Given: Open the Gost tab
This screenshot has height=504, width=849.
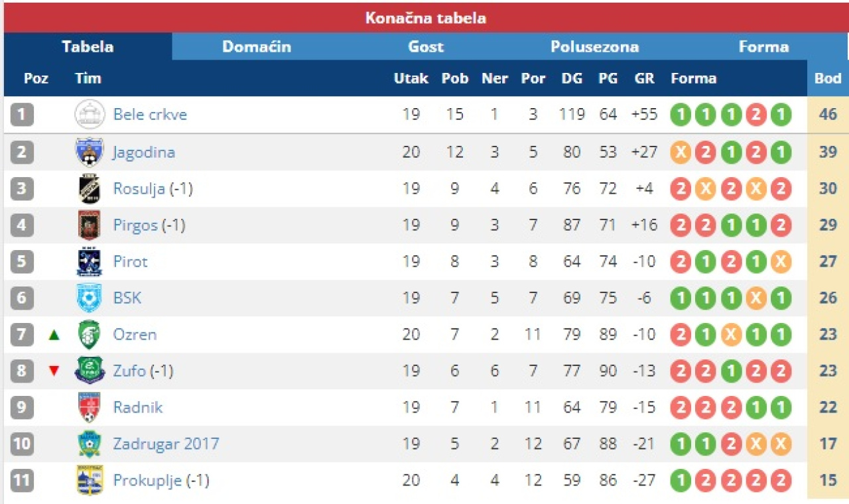Looking at the screenshot, I should click(426, 47).
